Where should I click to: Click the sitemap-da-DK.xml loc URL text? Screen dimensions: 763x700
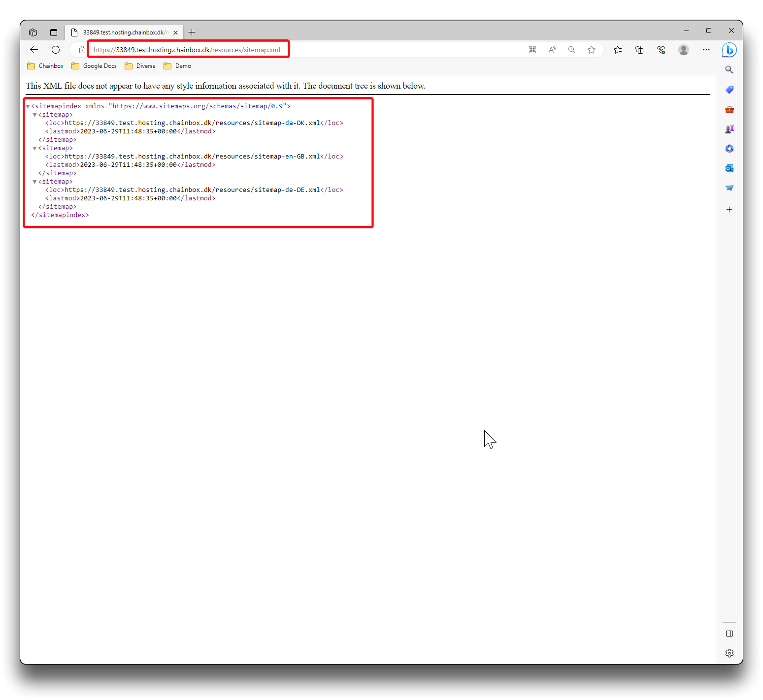click(x=193, y=123)
